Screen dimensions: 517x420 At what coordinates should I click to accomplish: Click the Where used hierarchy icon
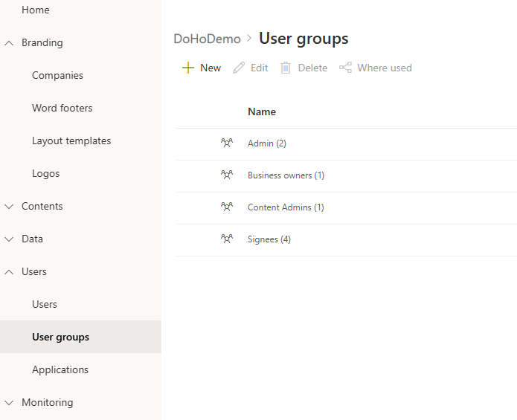[x=345, y=68]
